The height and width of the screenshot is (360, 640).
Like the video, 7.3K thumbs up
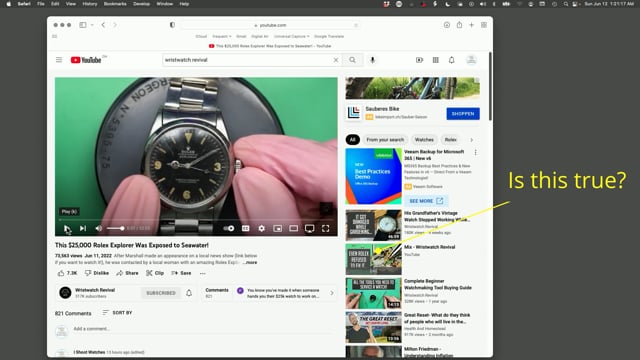(67, 273)
